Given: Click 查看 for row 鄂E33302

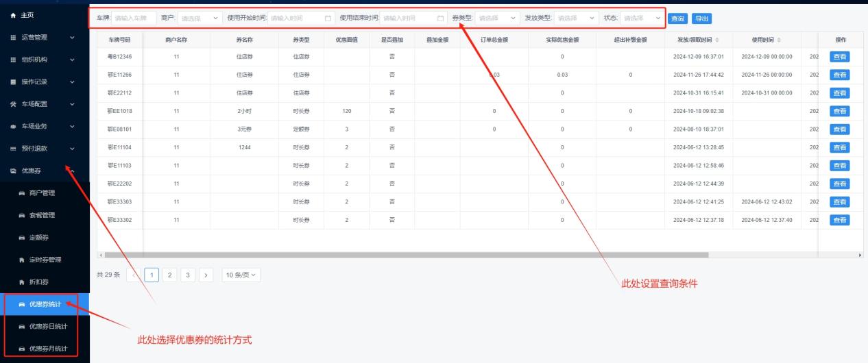Looking at the screenshot, I should point(839,220).
